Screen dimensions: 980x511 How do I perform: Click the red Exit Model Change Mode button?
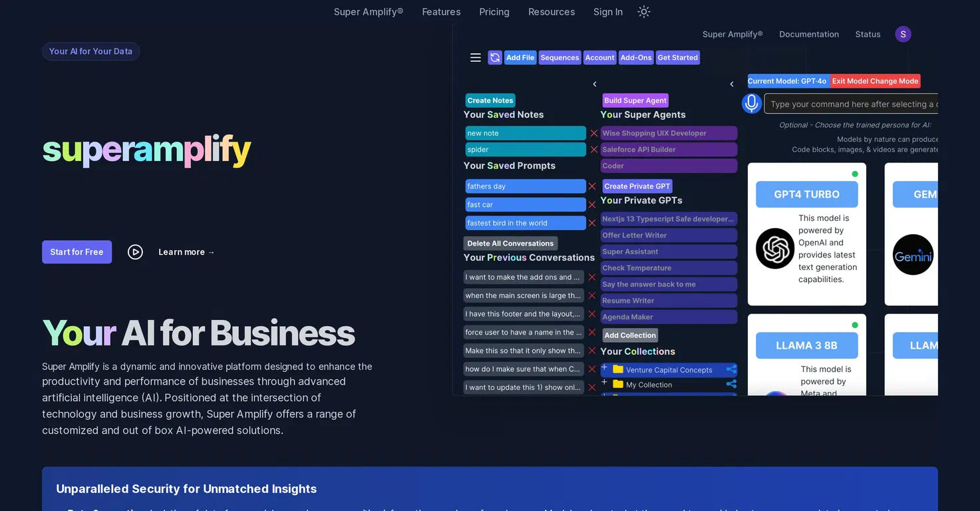[876, 81]
